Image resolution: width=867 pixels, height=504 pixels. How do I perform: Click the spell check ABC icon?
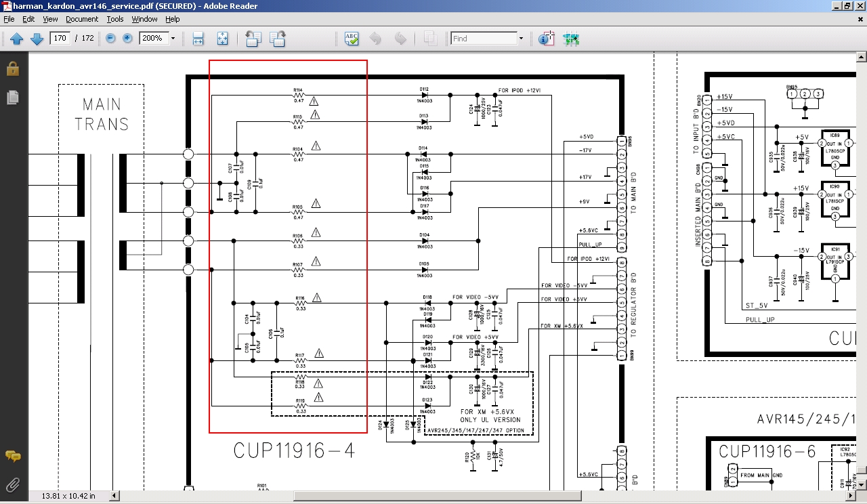click(352, 39)
